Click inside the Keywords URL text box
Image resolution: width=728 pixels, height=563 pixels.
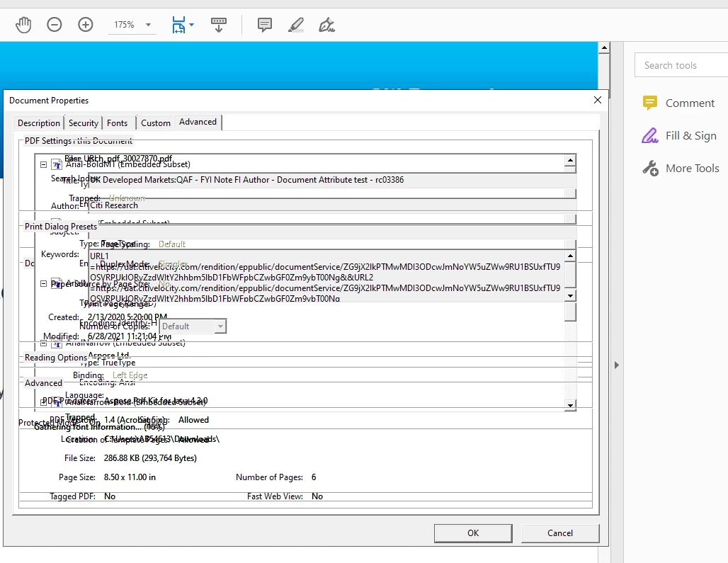[x=326, y=277]
